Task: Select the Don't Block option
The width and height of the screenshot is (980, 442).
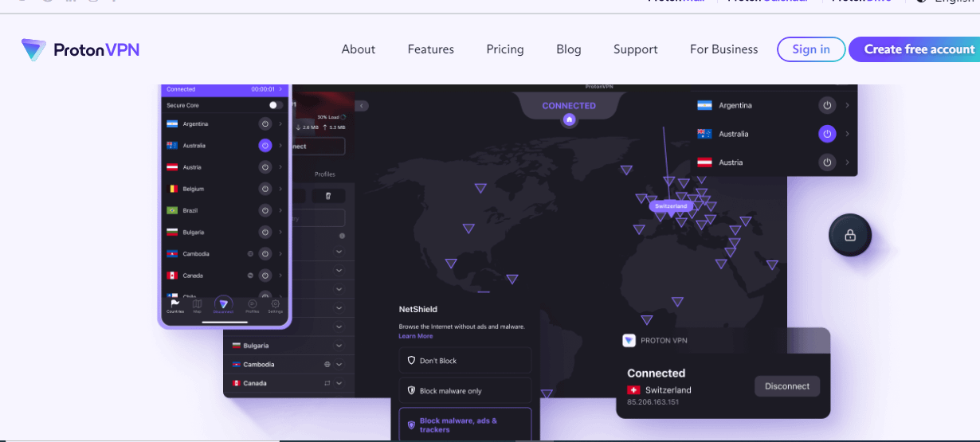Action: tap(465, 361)
